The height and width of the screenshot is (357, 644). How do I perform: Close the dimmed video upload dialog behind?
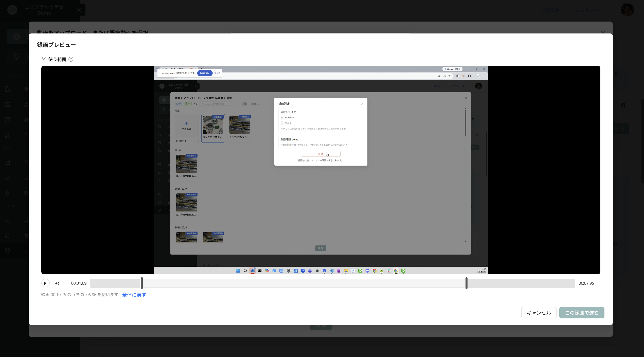(603, 32)
